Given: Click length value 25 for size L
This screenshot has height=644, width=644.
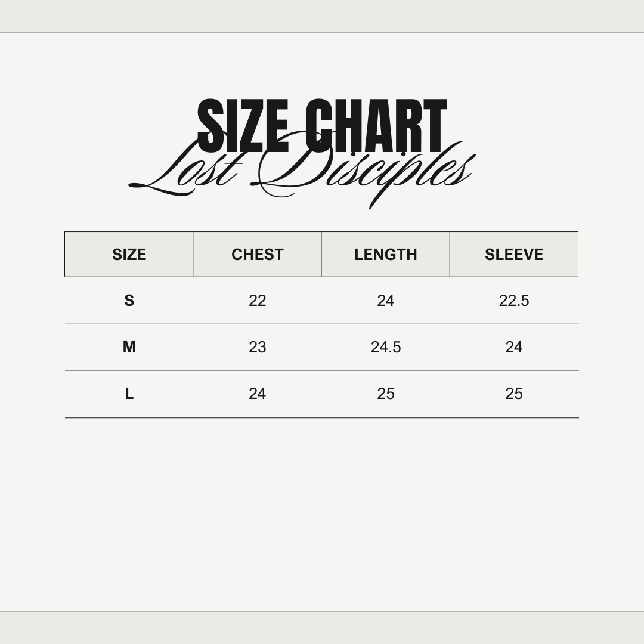Looking at the screenshot, I should (386, 394).
